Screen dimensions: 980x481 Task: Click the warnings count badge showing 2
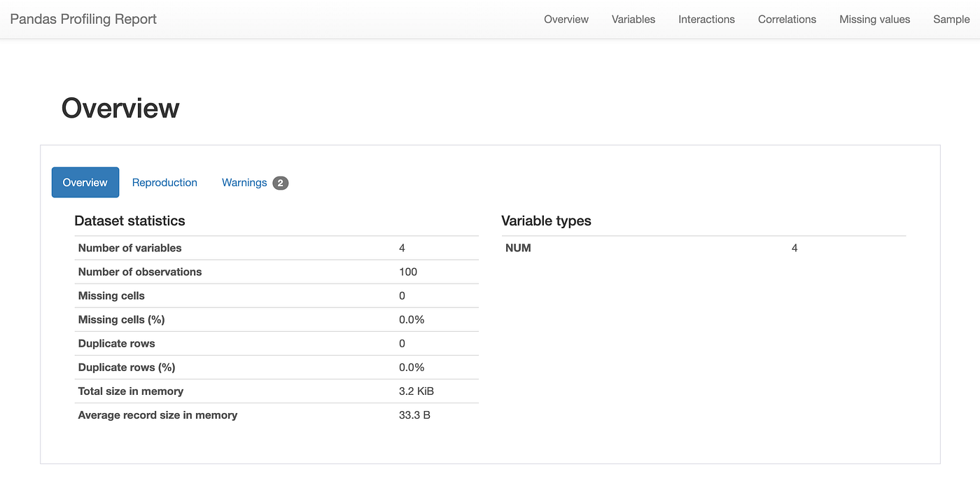[280, 183]
